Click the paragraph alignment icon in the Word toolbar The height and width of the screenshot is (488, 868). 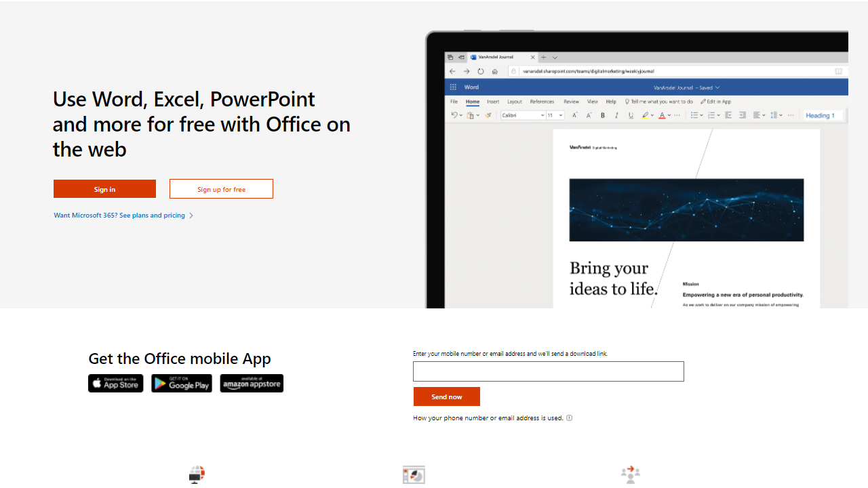coord(757,115)
